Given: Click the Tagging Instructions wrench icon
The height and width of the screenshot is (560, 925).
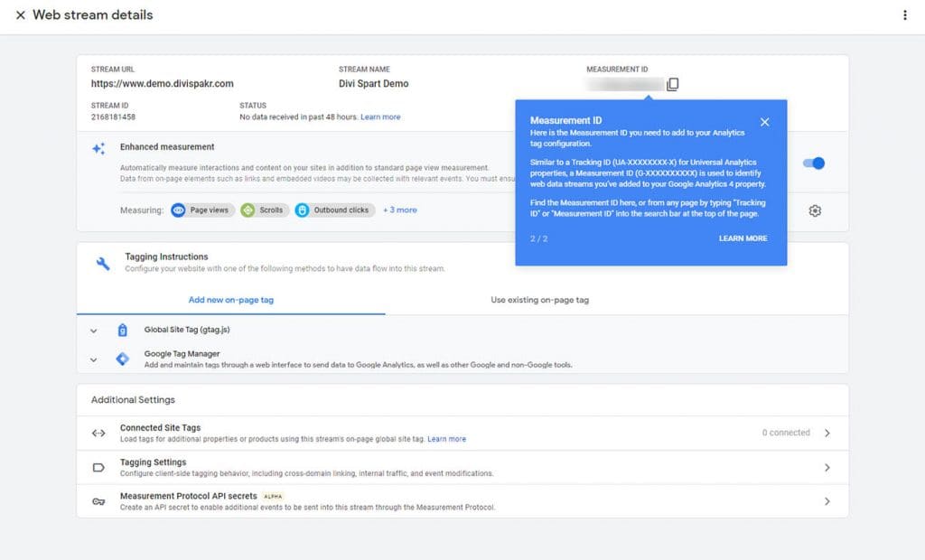Looking at the screenshot, I should [103, 263].
